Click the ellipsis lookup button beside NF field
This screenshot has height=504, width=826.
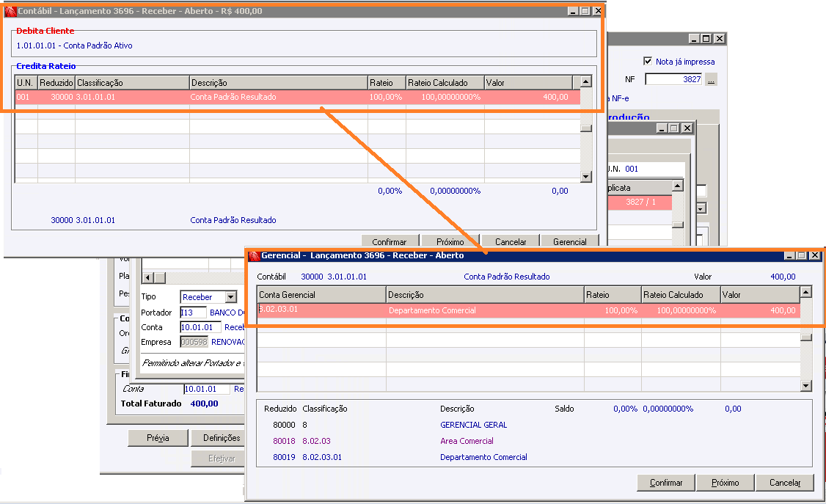711,79
